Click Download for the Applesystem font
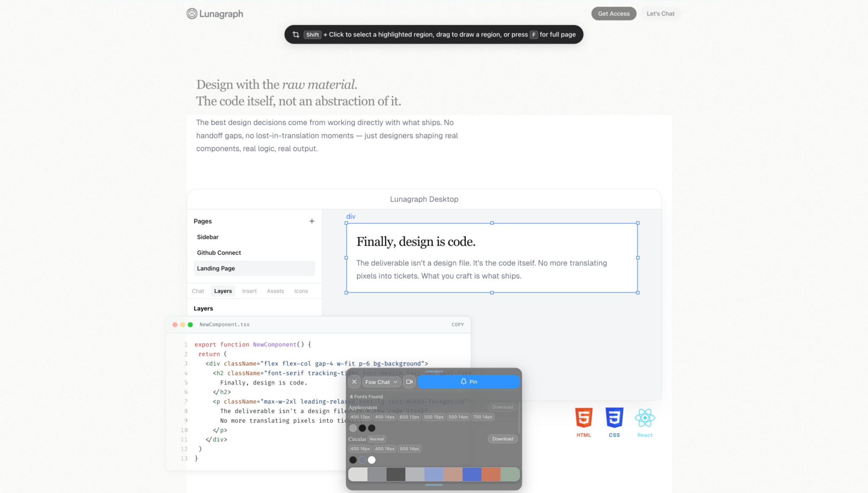Screen dimensions: 868x493 [503, 407]
